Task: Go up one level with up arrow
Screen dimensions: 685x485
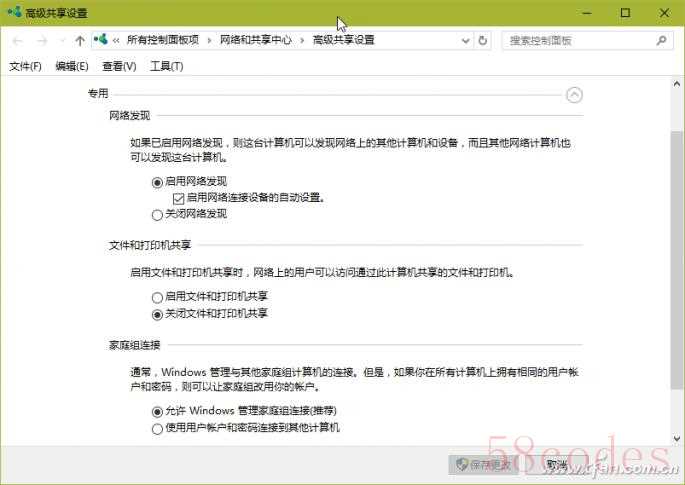Action: 80,41
